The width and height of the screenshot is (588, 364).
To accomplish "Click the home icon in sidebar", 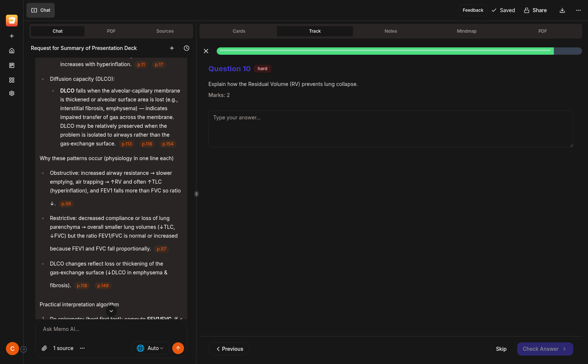I will click(x=12, y=51).
